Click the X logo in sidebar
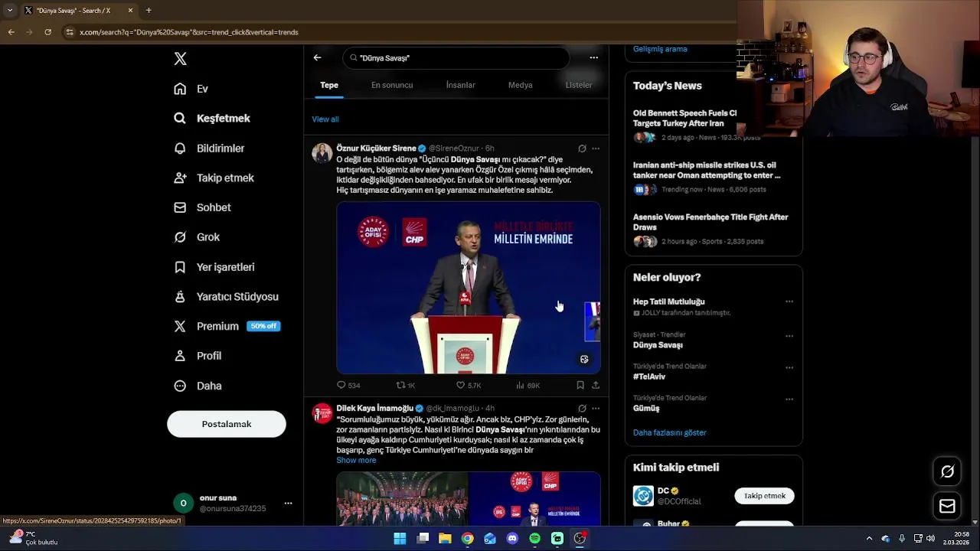 pos(180,59)
